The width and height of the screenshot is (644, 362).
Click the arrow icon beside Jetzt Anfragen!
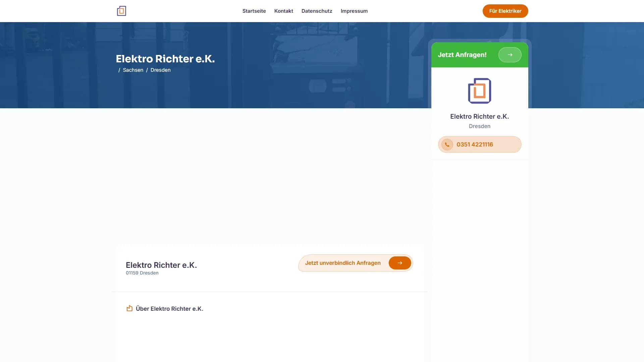point(509,55)
